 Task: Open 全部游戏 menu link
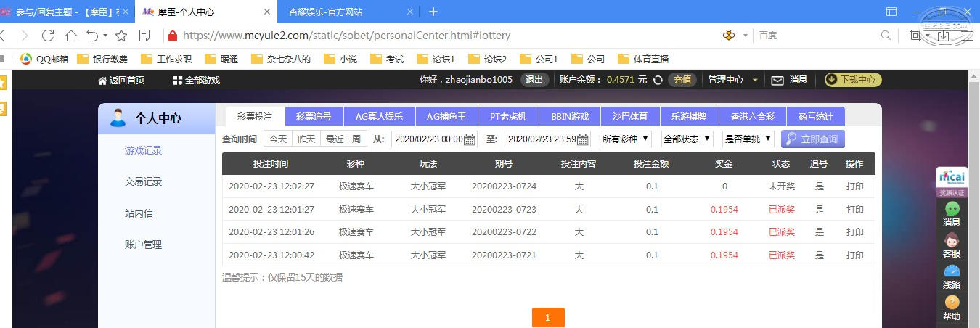[x=197, y=80]
